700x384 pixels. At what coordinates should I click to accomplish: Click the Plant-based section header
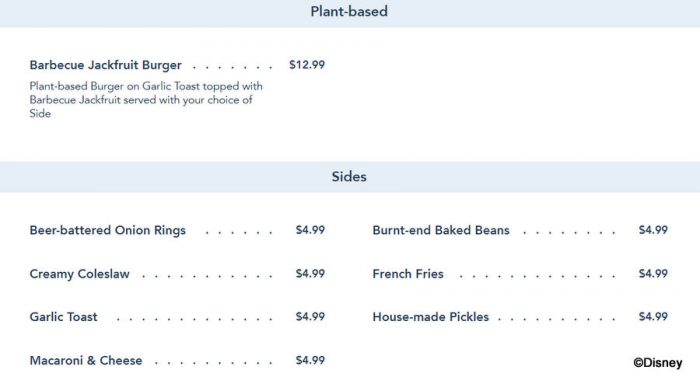coord(349,12)
